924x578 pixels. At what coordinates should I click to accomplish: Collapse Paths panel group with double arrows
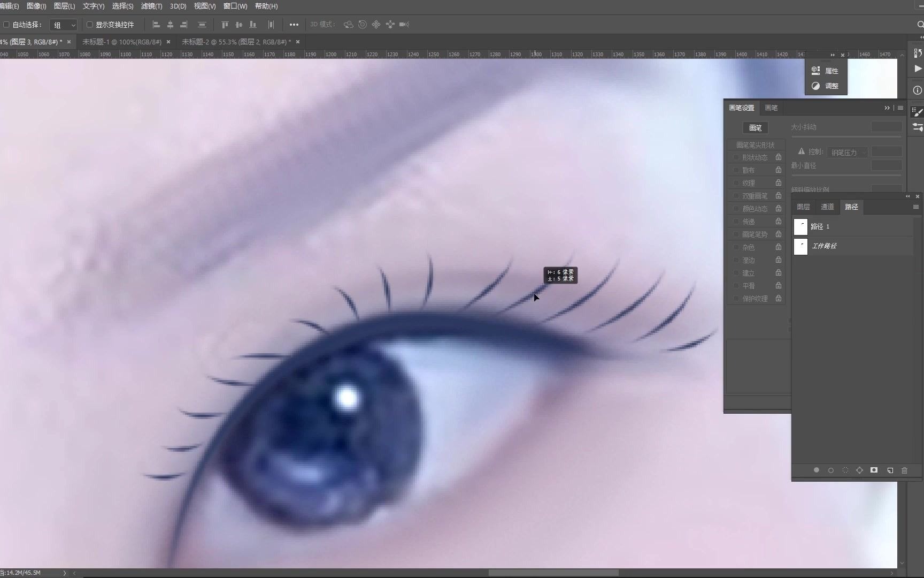pyautogui.click(x=907, y=196)
